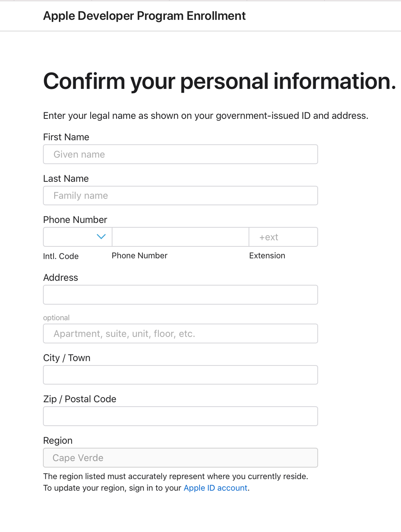The width and height of the screenshot is (401, 532).
Task: Click the 'Extension' caption label
Action: pos(267,255)
